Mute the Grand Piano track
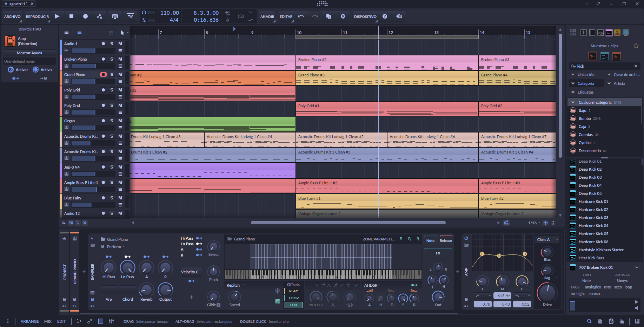 120,74
